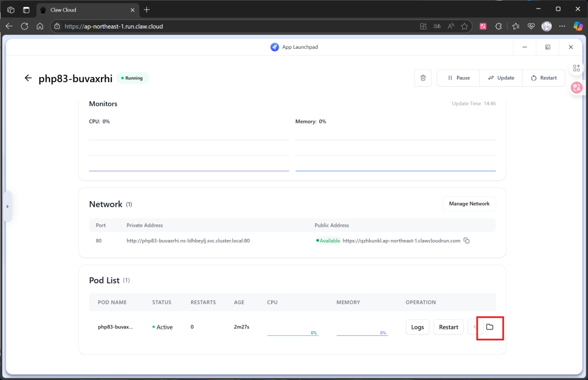Go back using arrow beside php83-buvaxrhi
Image resolution: width=588 pixels, height=380 pixels.
pos(28,78)
